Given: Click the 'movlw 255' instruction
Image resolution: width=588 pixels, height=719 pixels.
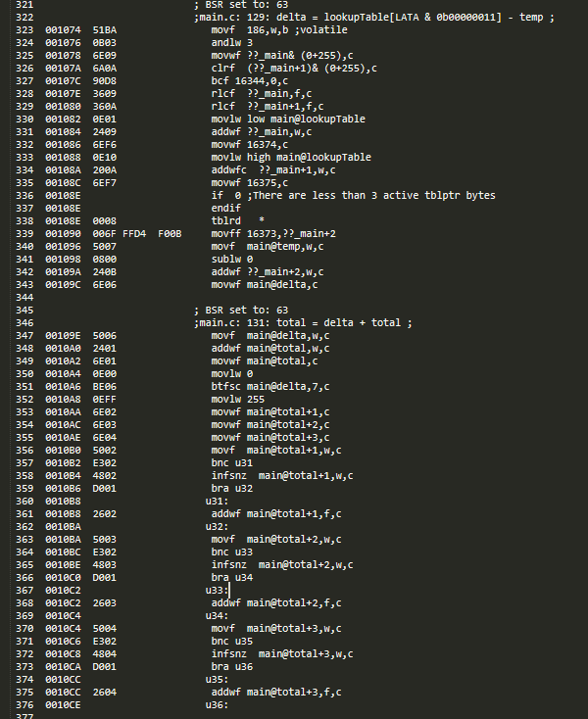Looking at the screenshot, I should [237, 400].
